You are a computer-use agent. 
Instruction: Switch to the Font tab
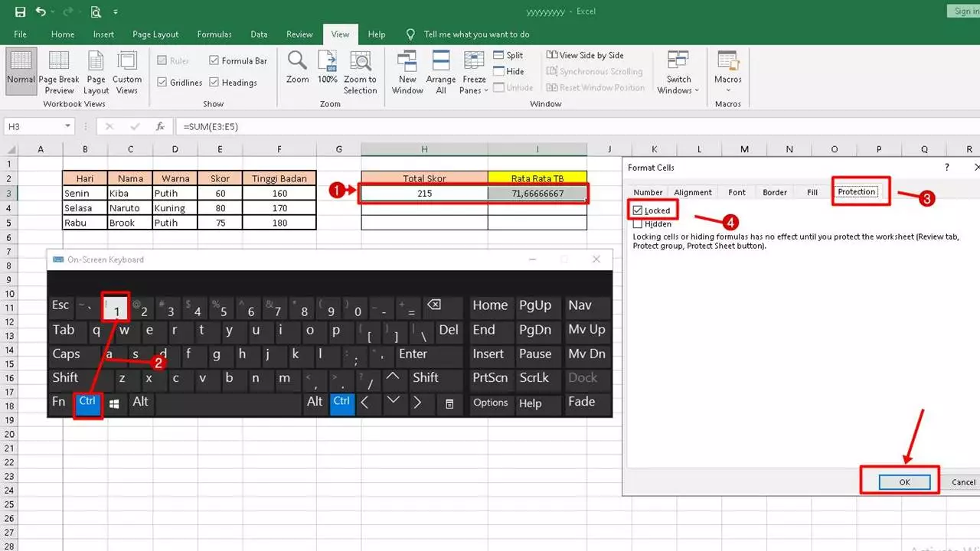click(x=736, y=192)
